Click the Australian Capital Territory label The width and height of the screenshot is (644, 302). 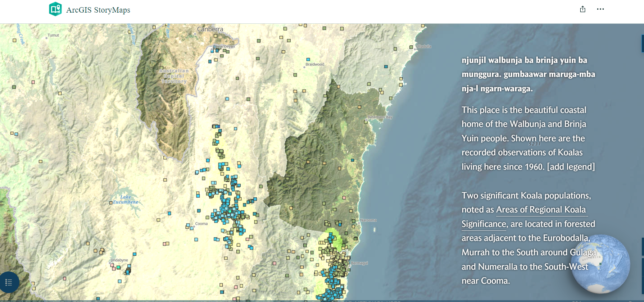[x=174, y=76]
